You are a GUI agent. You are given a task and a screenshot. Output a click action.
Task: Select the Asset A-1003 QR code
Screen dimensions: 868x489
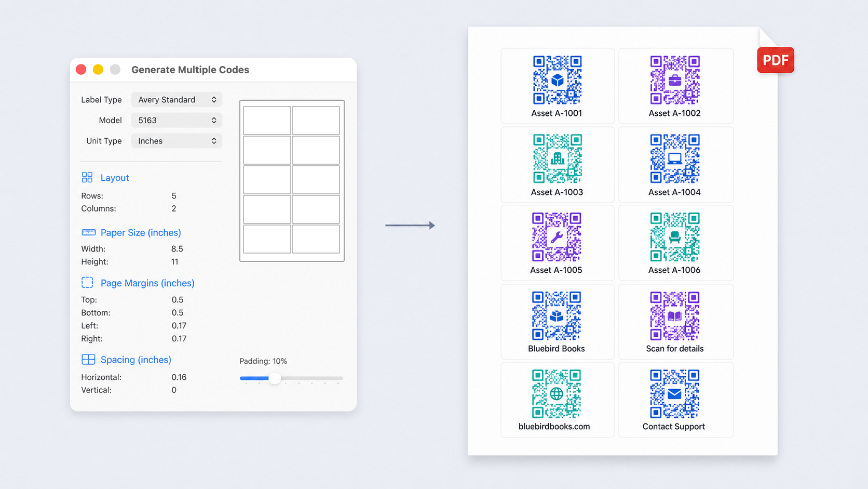(x=557, y=158)
